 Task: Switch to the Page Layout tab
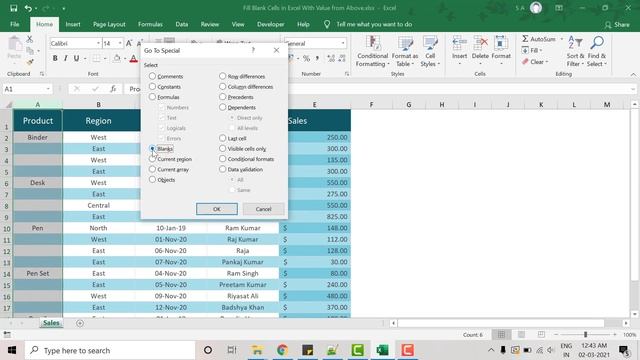(109, 24)
